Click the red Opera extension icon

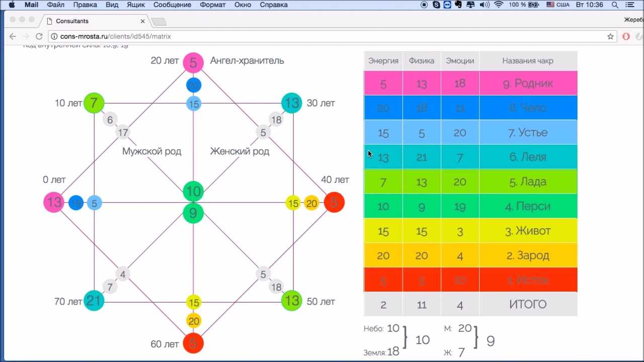tap(626, 36)
